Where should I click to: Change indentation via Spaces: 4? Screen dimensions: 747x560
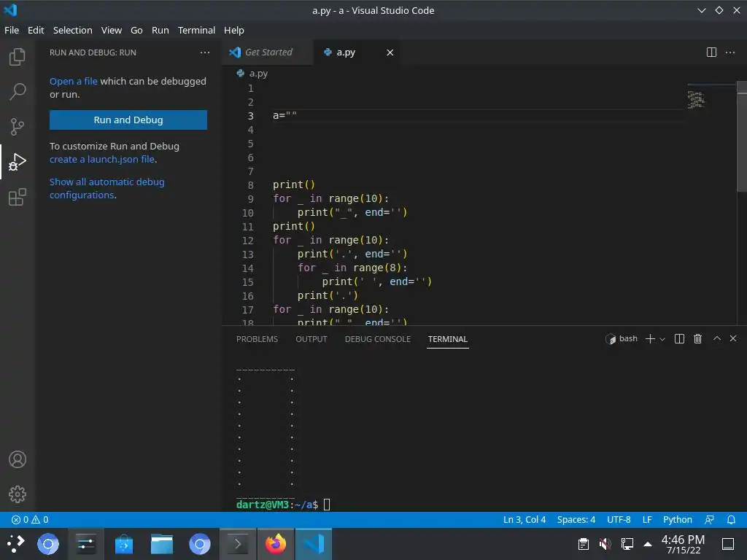(576, 519)
